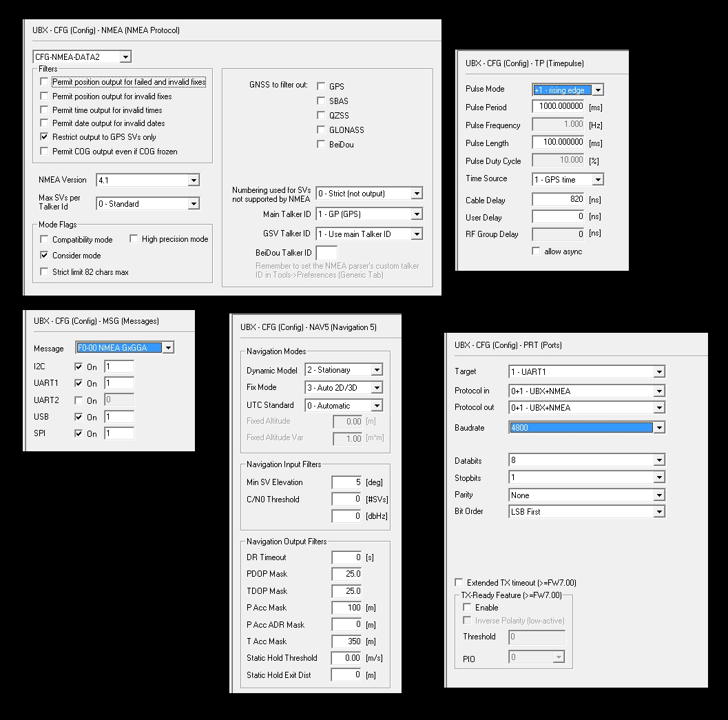Viewport: 728px width, 720px height.
Task: Enable High precision mode checkbox
Action: pos(134,239)
